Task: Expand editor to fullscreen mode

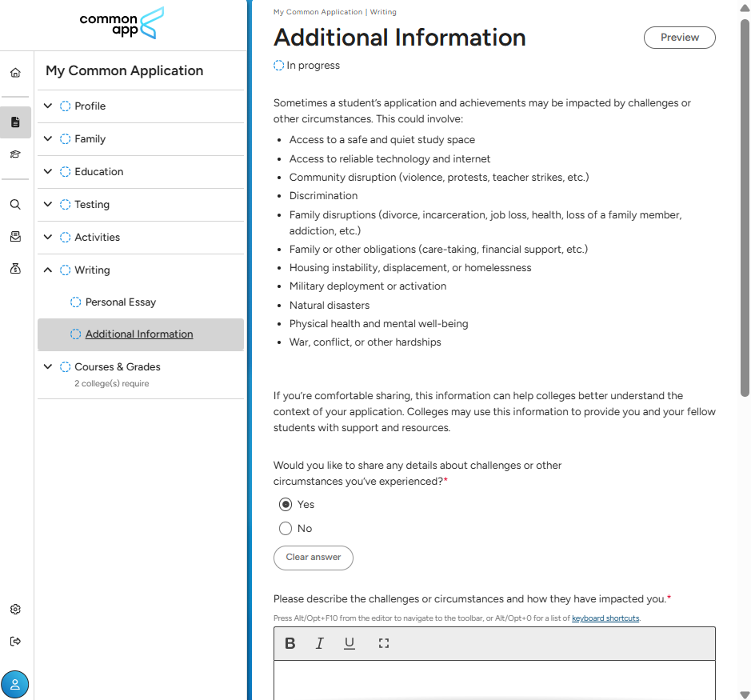Action: click(384, 643)
